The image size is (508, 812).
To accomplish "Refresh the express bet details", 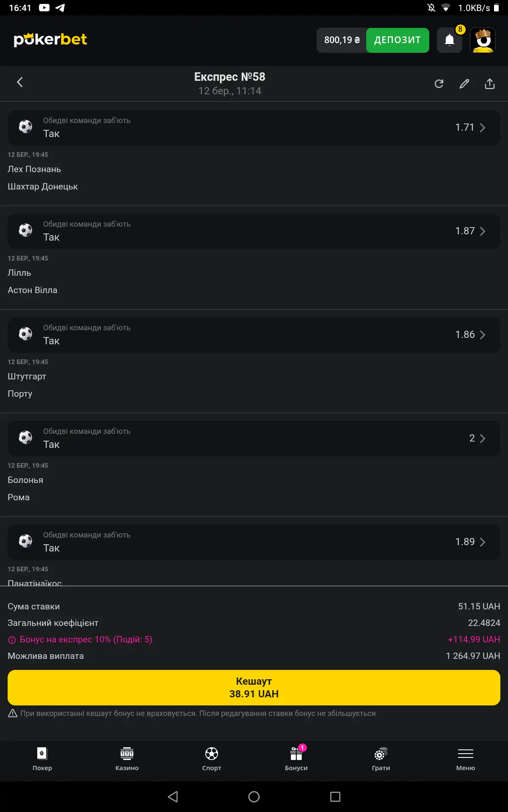I will click(439, 84).
